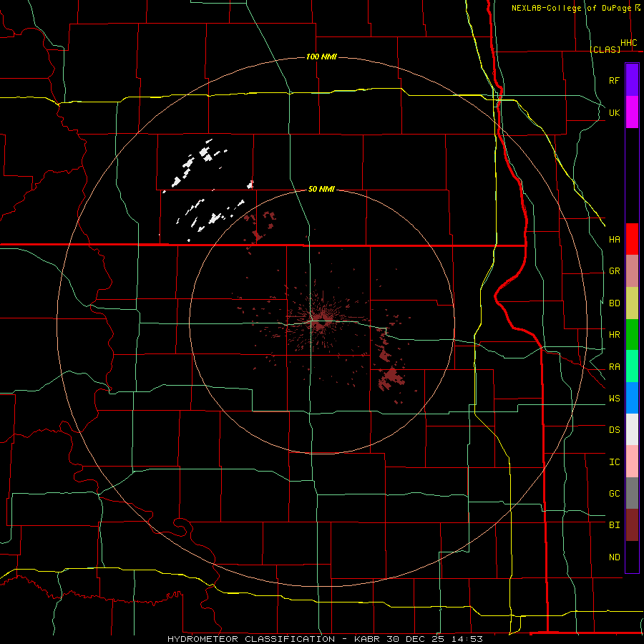
Task: Click the large maroon echo southeast of radar
Action: (x=391, y=378)
